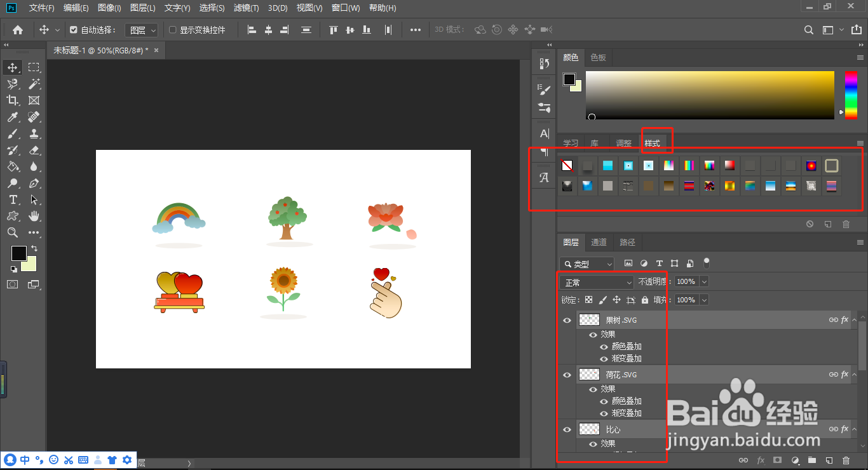Open the 滤镜(T) menu
Image resolution: width=868 pixels, height=470 pixels.
click(x=246, y=8)
